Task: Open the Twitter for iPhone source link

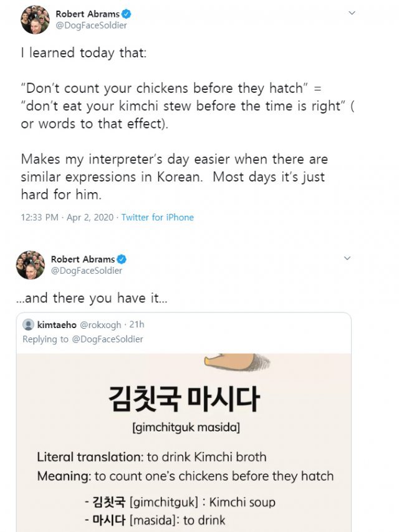Action: (157, 218)
